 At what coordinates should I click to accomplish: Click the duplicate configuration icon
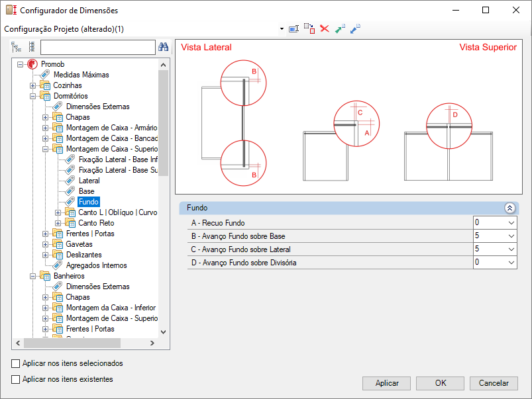pyautogui.click(x=309, y=29)
